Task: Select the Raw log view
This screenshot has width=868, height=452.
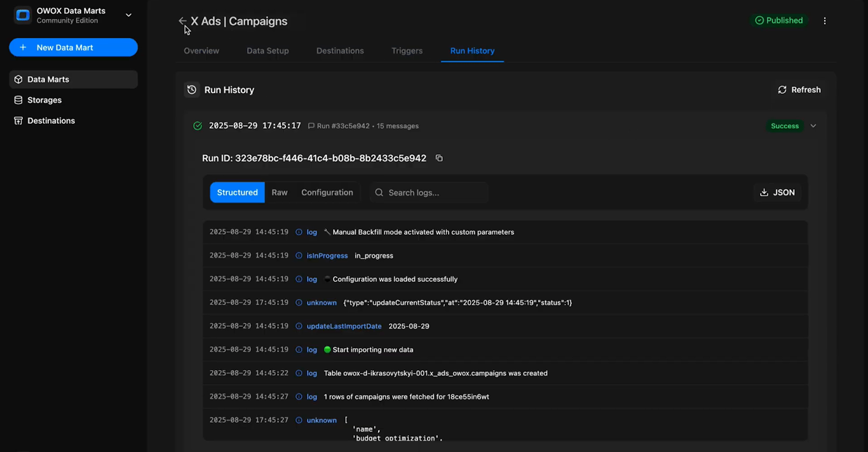Action: (x=280, y=192)
